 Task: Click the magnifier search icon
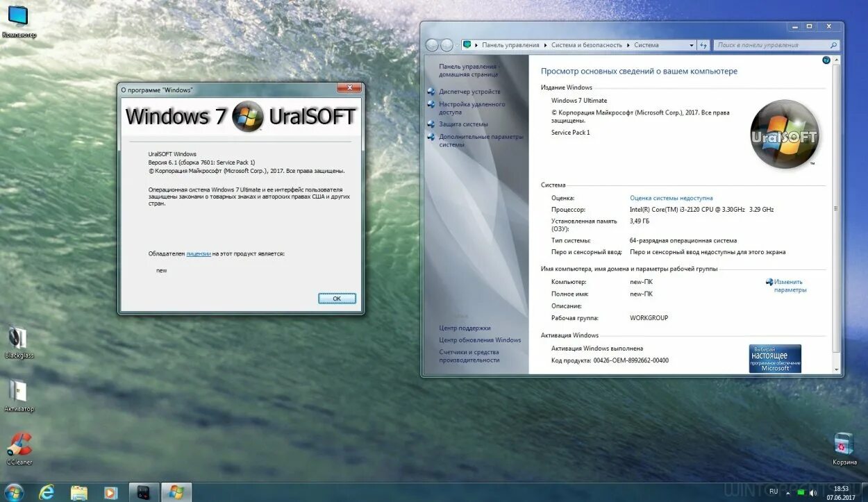pos(834,45)
